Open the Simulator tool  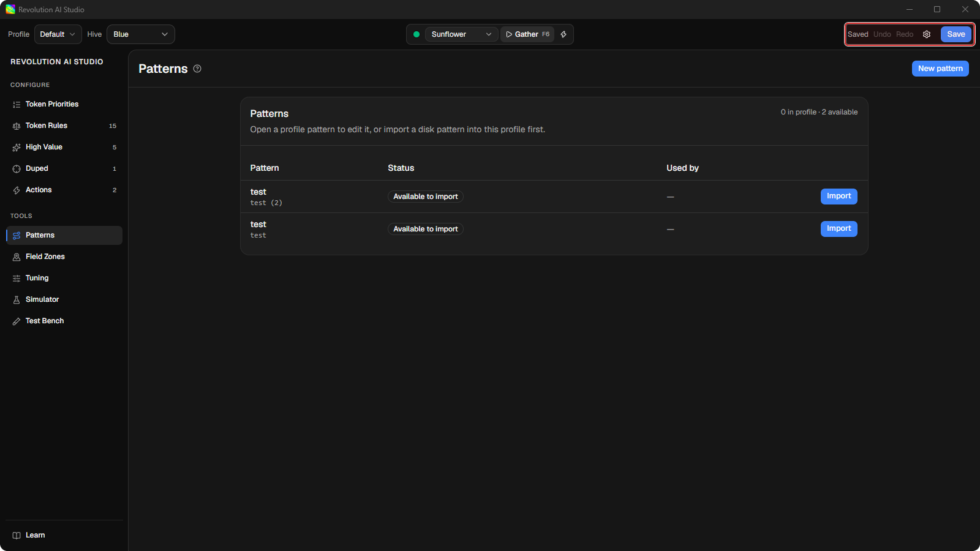pos(64,299)
